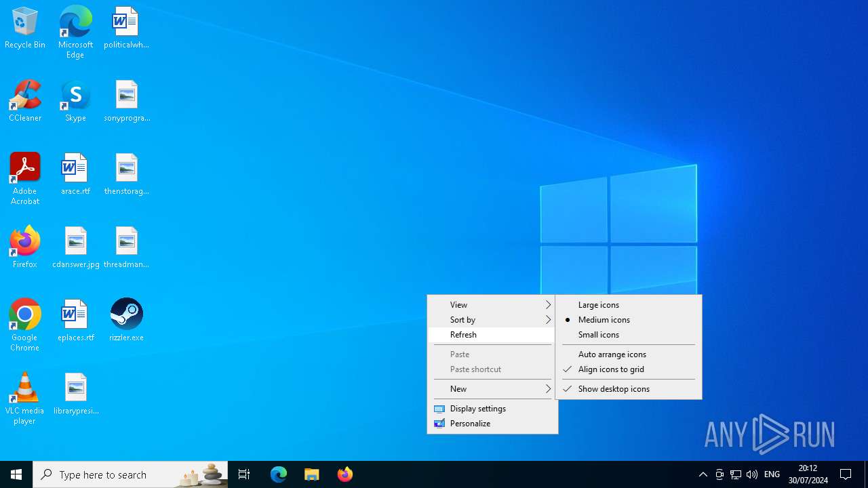Enable Auto arrange icons
Viewport: 868px width, 488px height.
tap(629, 354)
